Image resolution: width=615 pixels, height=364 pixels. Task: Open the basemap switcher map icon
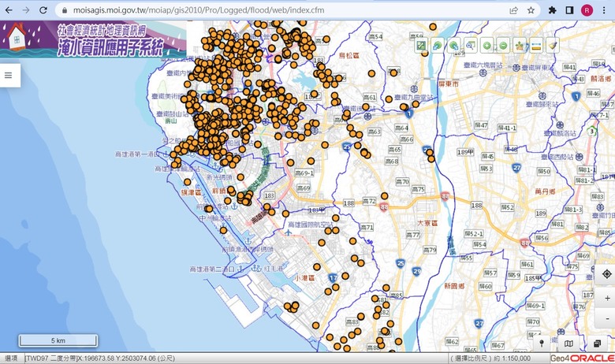tap(568, 344)
